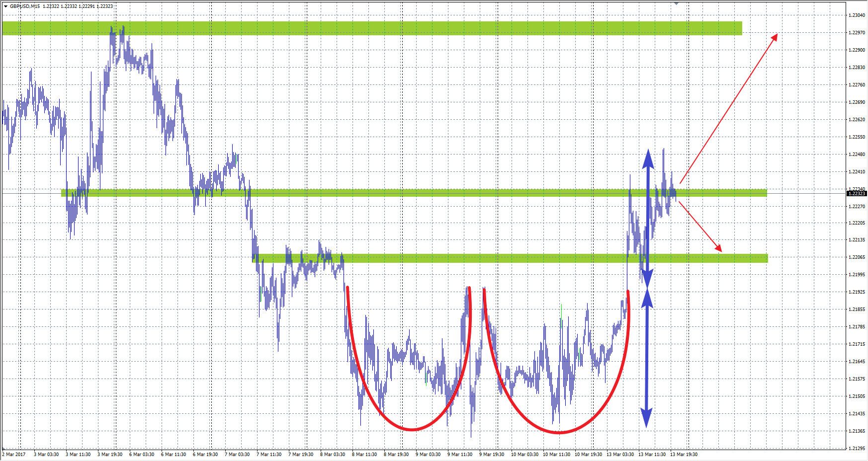868x461 pixels.
Task: Click the 1.21645 price axis label
Action: pos(857,362)
